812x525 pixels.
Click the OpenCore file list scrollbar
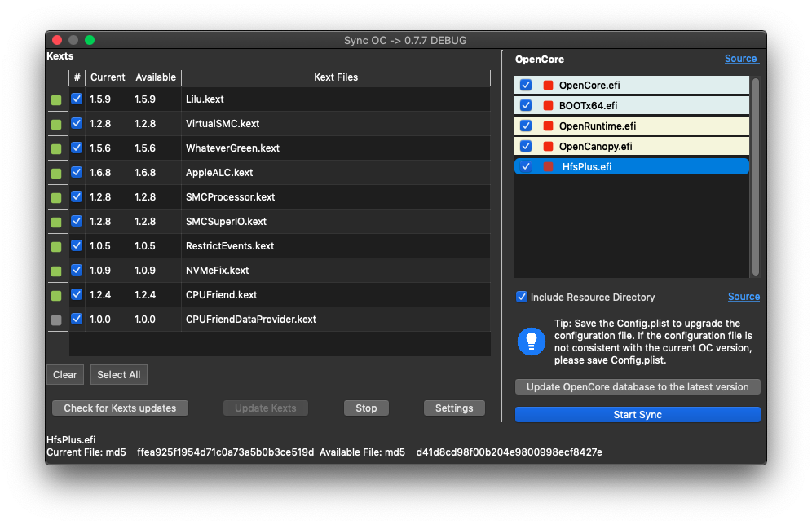(x=756, y=177)
